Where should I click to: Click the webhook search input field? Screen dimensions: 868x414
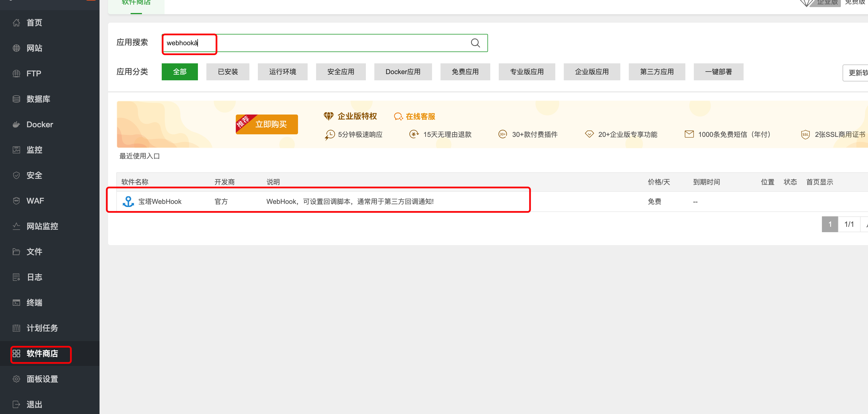[189, 43]
